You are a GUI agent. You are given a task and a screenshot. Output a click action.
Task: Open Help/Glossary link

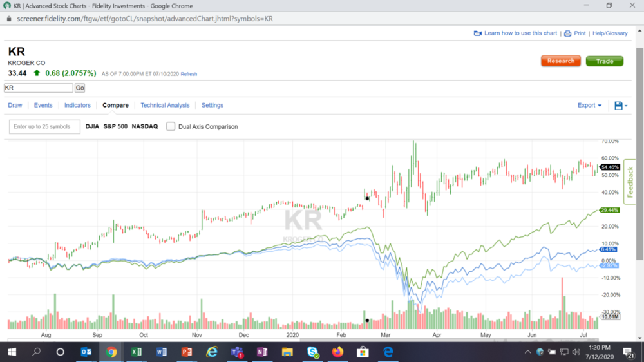pyautogui.click(x=610, y=33)
